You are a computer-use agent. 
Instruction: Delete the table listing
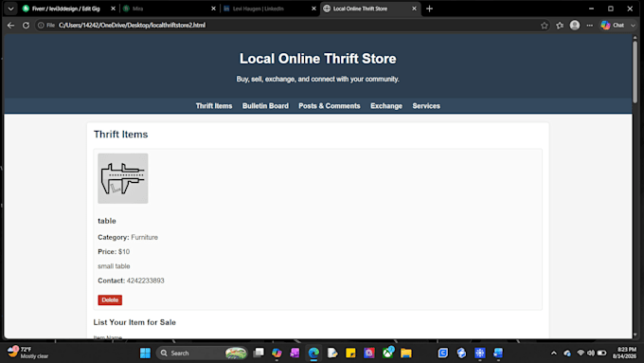(110, 300)
